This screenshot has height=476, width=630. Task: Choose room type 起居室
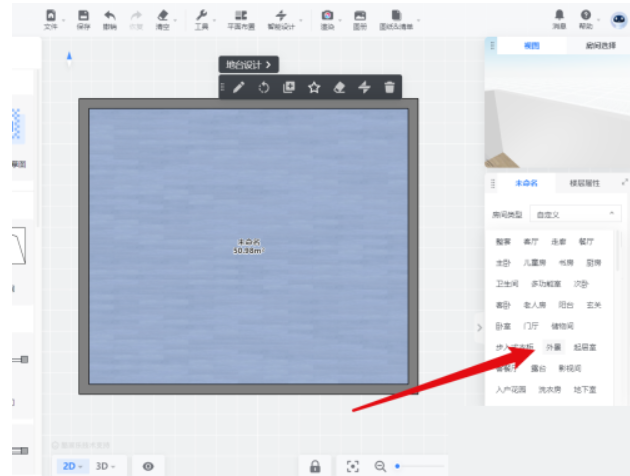coord(585,347)
